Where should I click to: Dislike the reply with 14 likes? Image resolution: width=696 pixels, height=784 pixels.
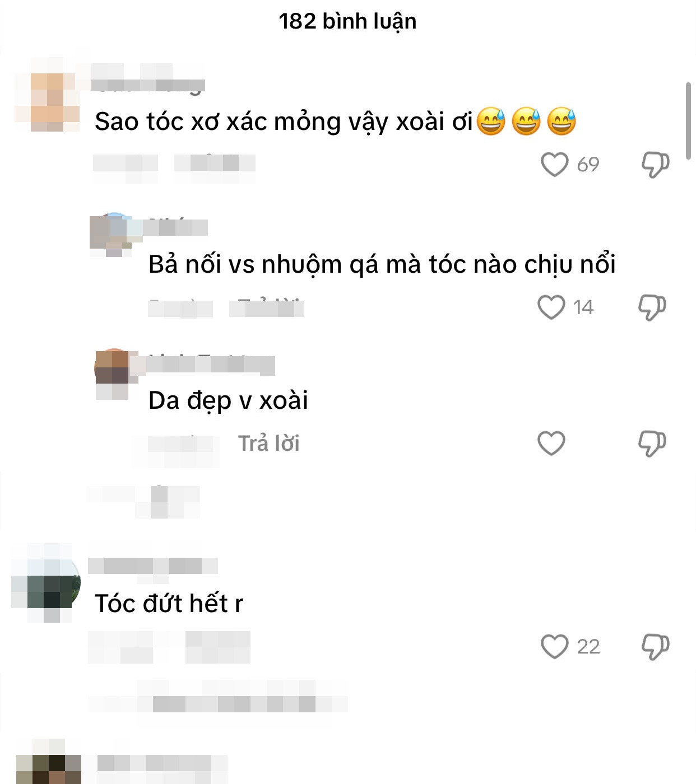click(x=652, y=307)
